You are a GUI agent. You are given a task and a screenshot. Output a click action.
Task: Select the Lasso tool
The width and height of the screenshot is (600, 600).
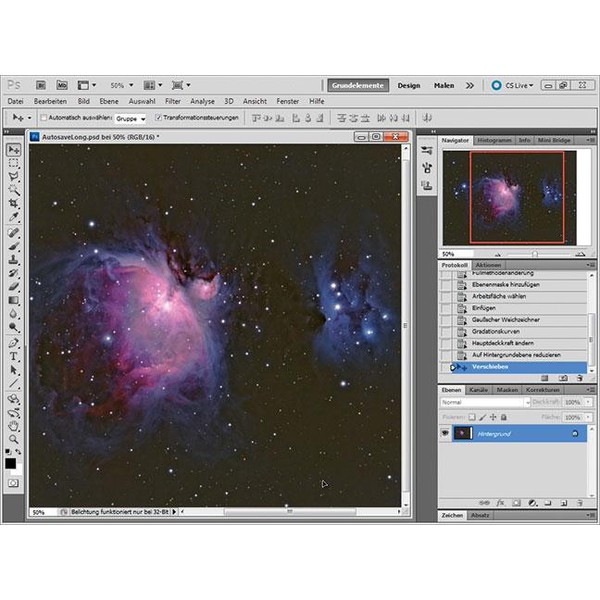pyautogui.click(x=14, y=176)
